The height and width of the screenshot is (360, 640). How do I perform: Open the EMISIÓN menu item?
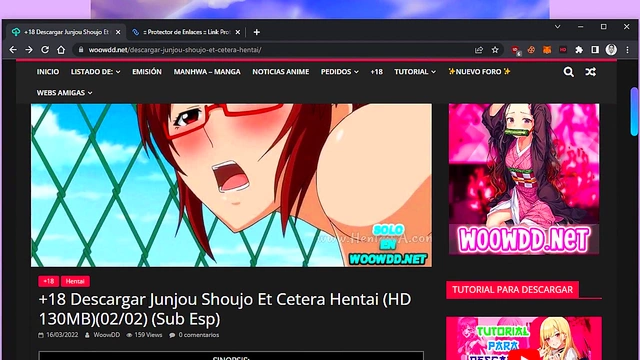(147, 72)
